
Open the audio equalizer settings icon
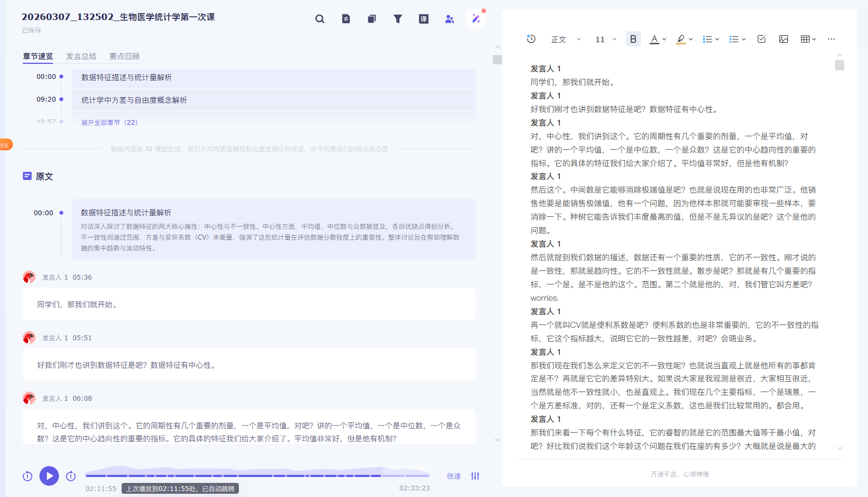coord(475,476)
